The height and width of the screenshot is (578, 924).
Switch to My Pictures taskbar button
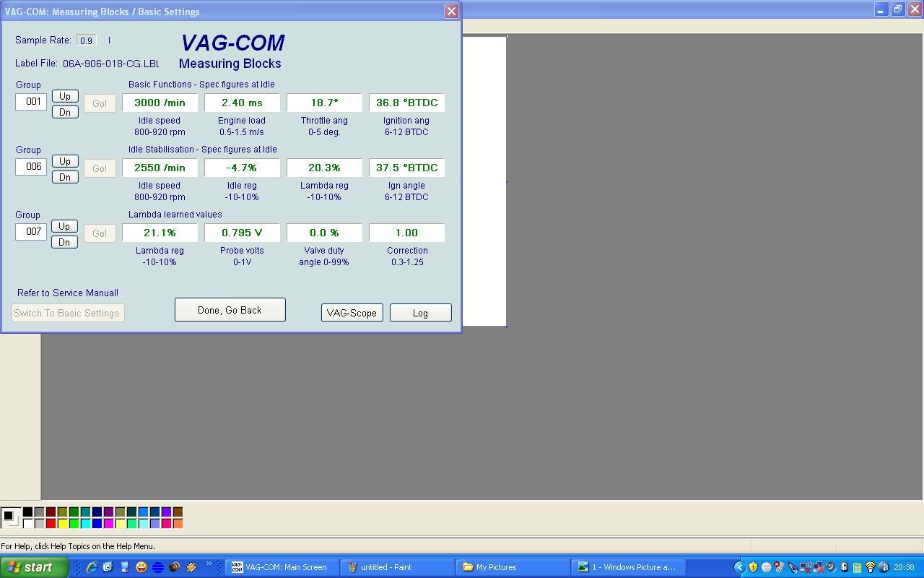(x=514, y=567)
